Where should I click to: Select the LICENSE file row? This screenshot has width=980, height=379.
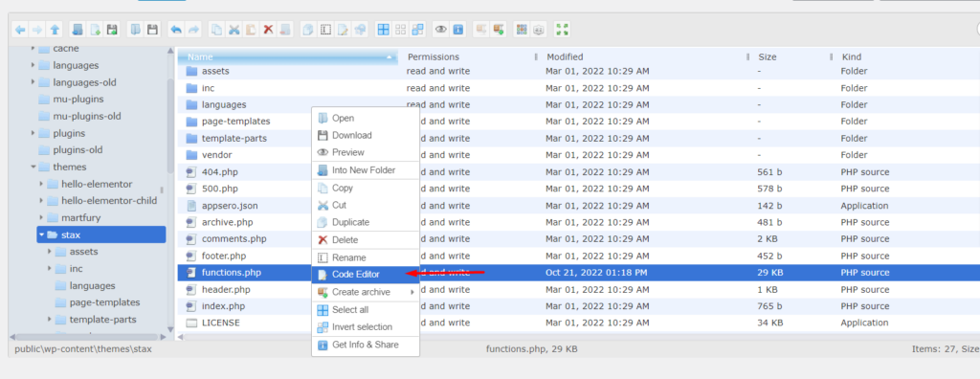point(579,323)
